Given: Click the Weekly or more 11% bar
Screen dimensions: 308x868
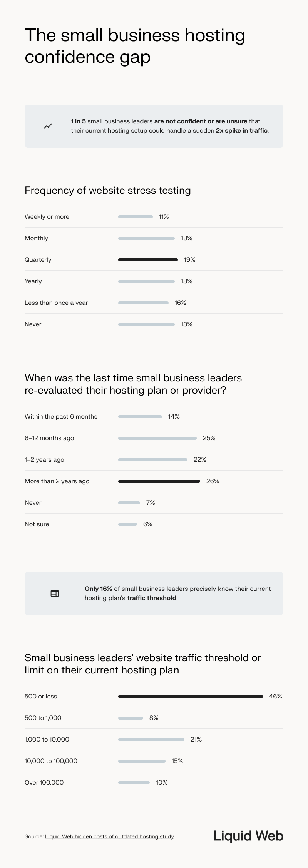Looking at the screenshot, I should 136,217.
